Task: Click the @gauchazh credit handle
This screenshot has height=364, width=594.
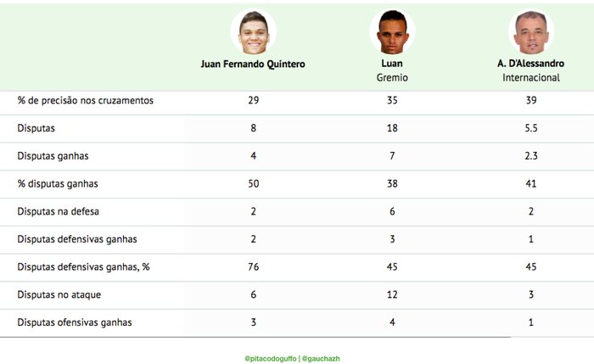Action: pyautogui.click(x=321, y=359)
